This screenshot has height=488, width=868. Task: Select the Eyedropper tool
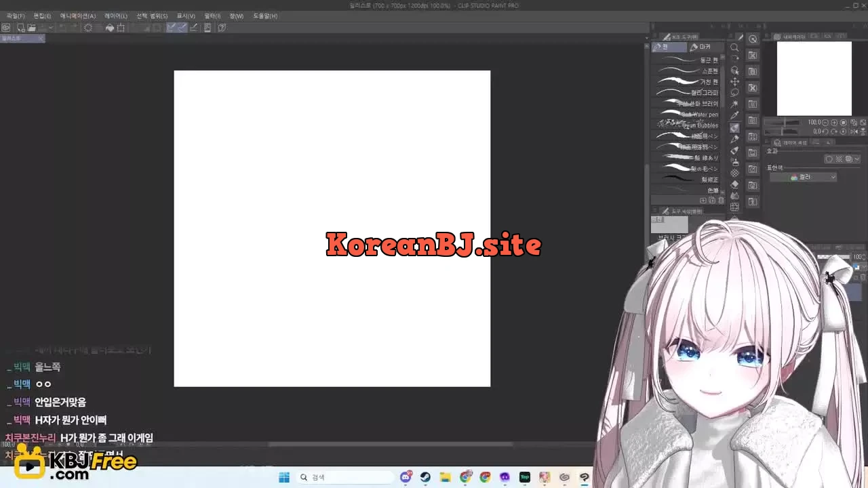click(734, 116)
